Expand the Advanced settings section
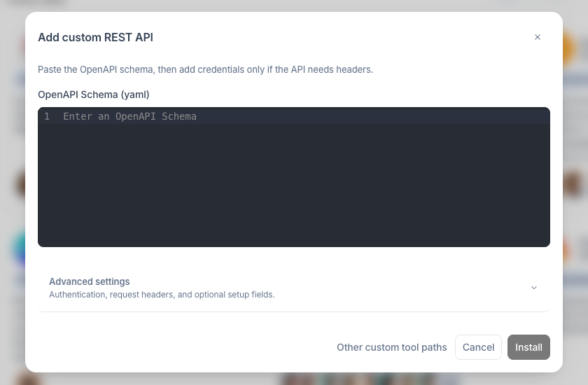This screenshot has height=385, width=588. 293,288
